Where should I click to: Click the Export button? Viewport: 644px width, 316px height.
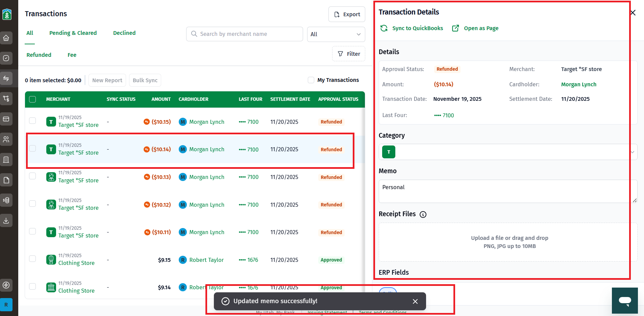coord(347,14)
